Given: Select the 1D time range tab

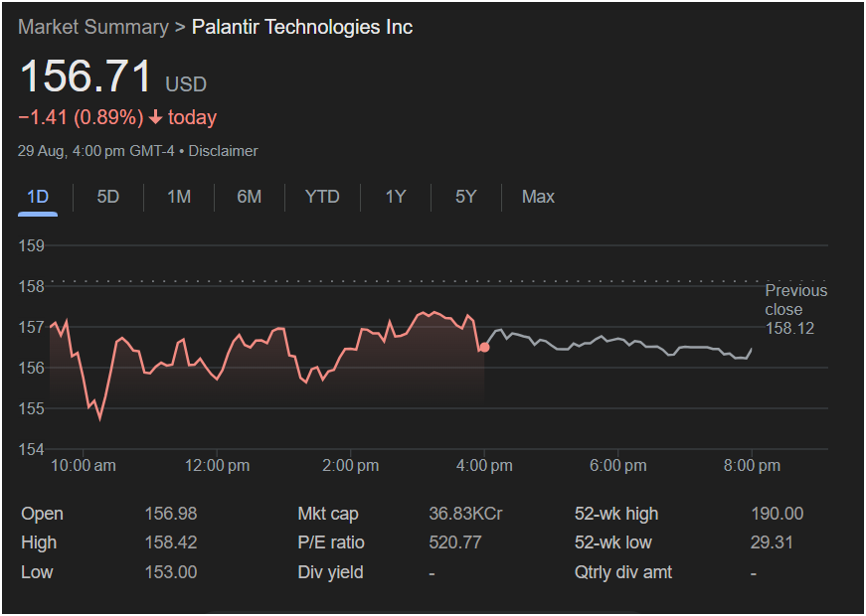Looking at the screenshot, I should point(38,197).
